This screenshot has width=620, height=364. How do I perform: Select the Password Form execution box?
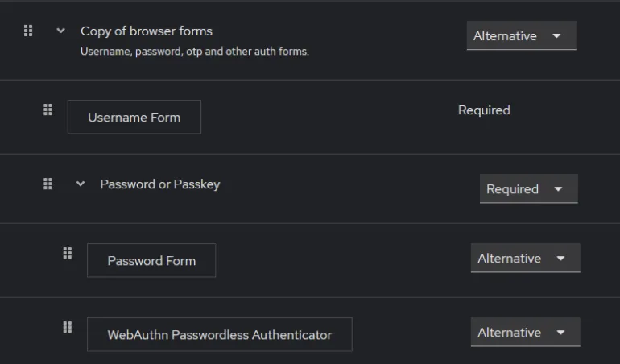(x=151, y=260)
